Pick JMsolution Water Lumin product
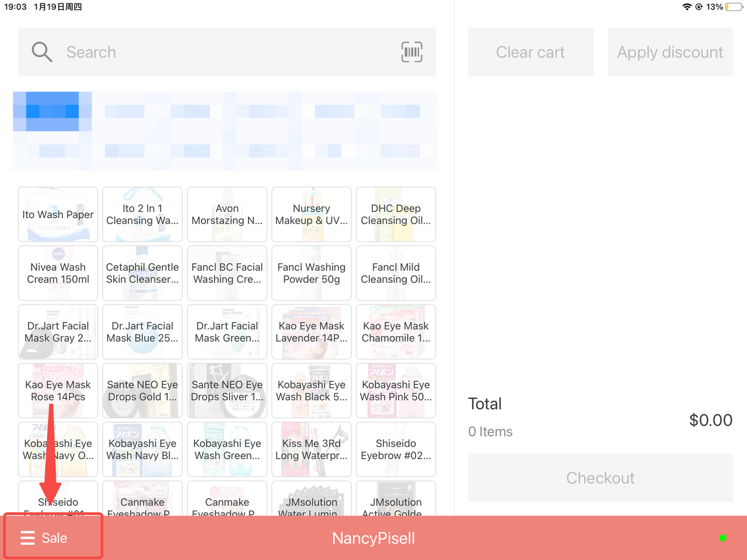The width and height of the screenshot is (747, 560). [312, 499]
